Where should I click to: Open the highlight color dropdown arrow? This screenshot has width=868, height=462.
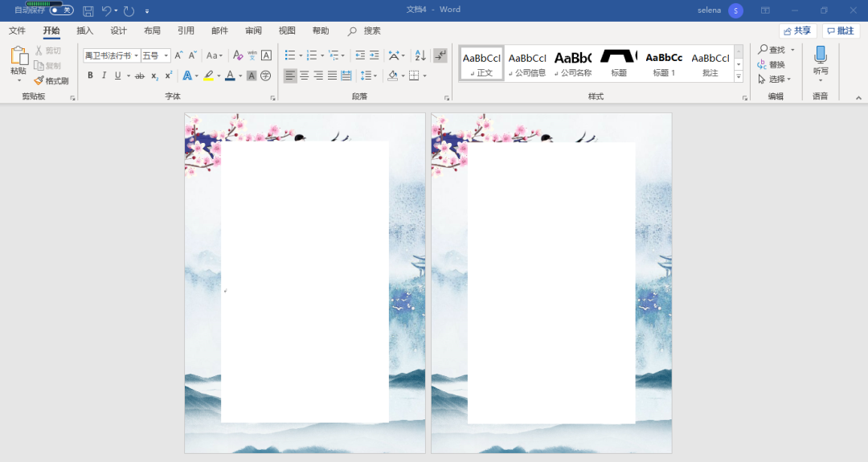pos(219,76)
